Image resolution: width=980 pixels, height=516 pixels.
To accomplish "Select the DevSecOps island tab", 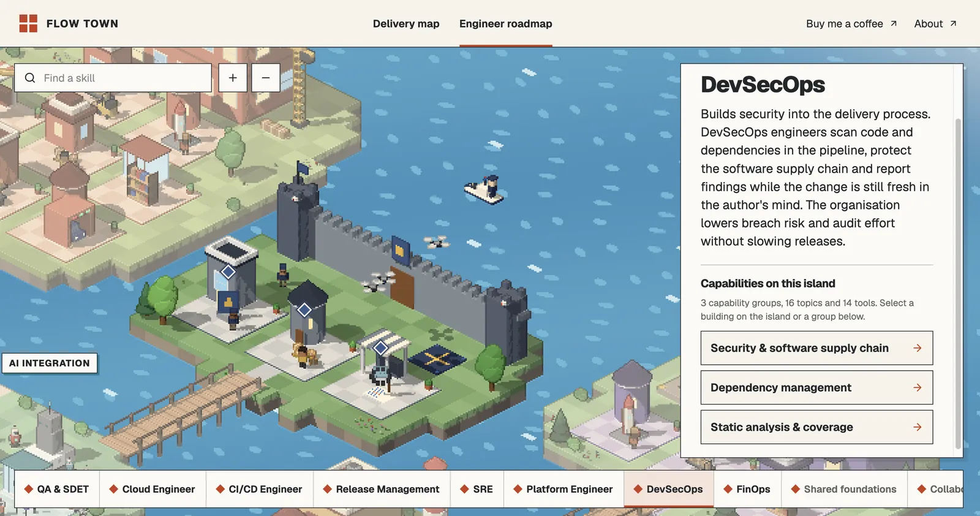I will click(x=669, y=489).
